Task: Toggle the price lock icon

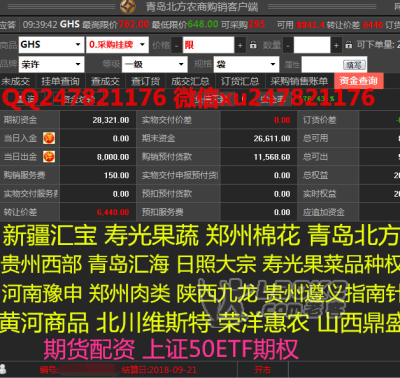Action: coord(253,45)
